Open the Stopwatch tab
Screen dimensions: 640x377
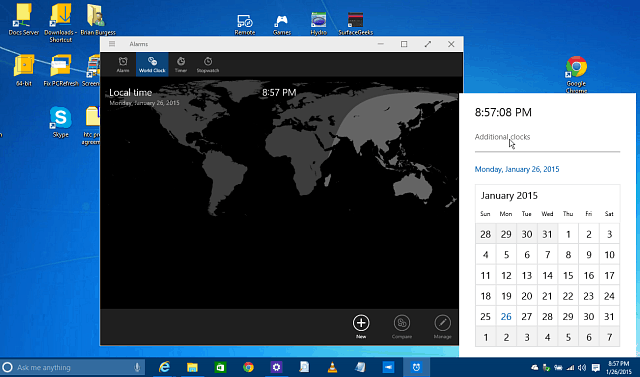[x=208, y=64]
